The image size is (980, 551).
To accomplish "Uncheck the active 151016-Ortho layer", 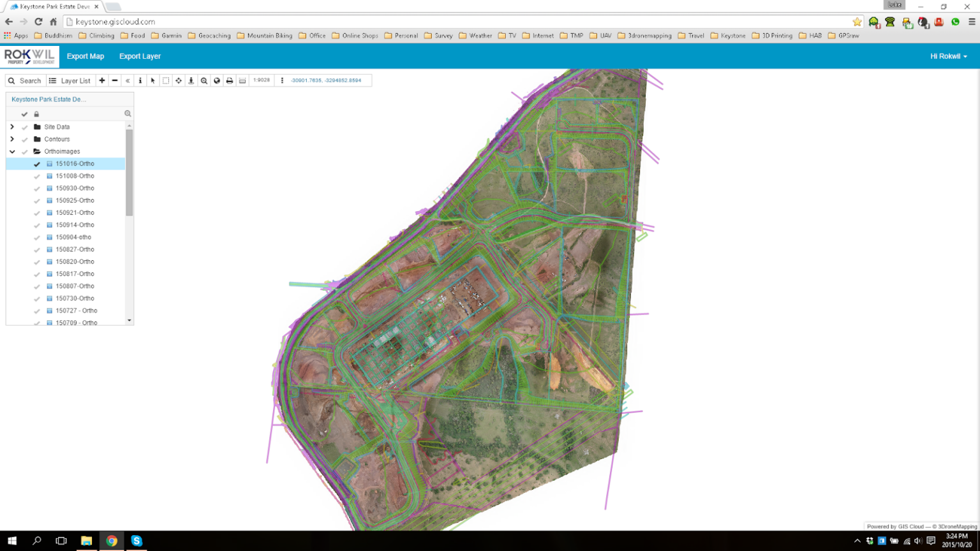I will click(36, 163).
